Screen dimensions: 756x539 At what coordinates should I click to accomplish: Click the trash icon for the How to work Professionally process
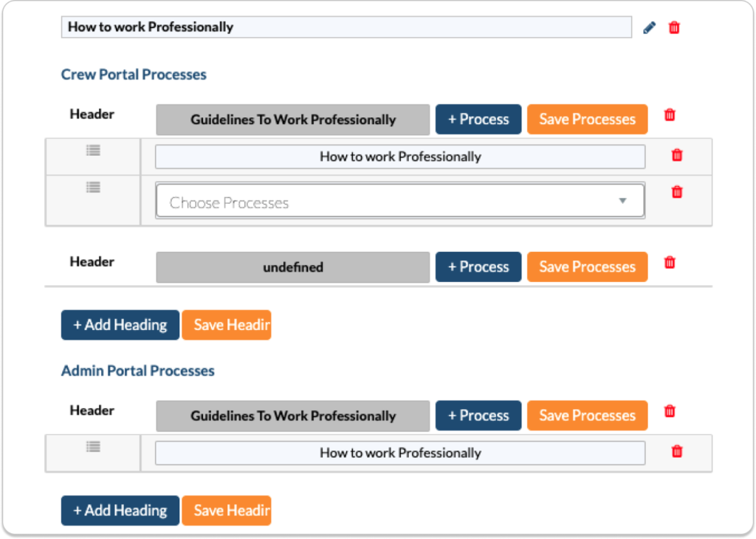tap(677, 155)
